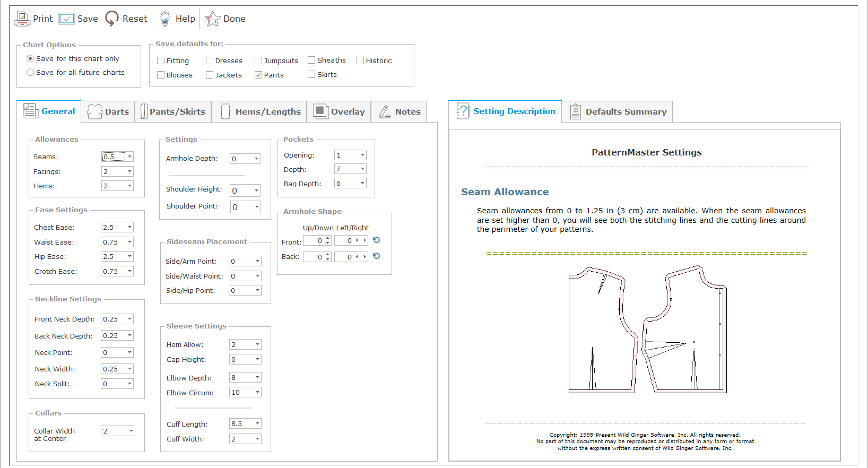Expand the Pockets Bag Depth dropdown
This screenshot has width=868, height=468.
(x=363, y=183)
